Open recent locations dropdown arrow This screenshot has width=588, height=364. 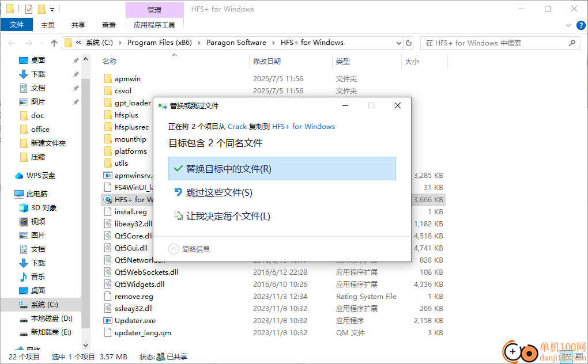pyautogui.click(x=42, y=43)
